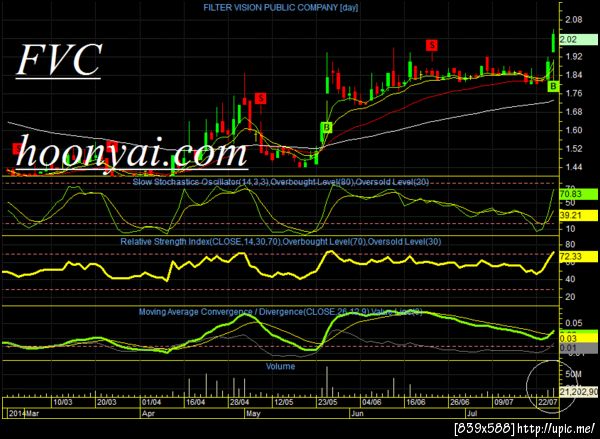This screenshot has width=600, height=439.
Task: Click the 0.05 MACD axis label
Action: [574, 324]
